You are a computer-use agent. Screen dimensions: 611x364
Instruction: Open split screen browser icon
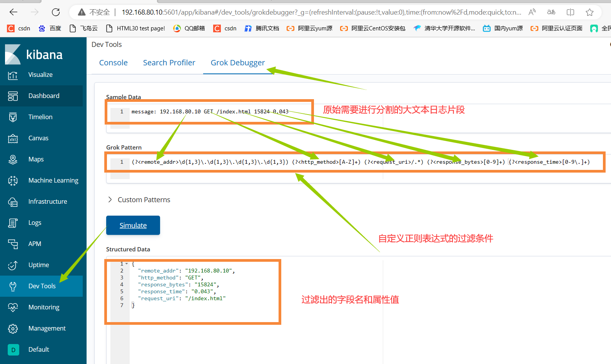[x=570, y=12]
